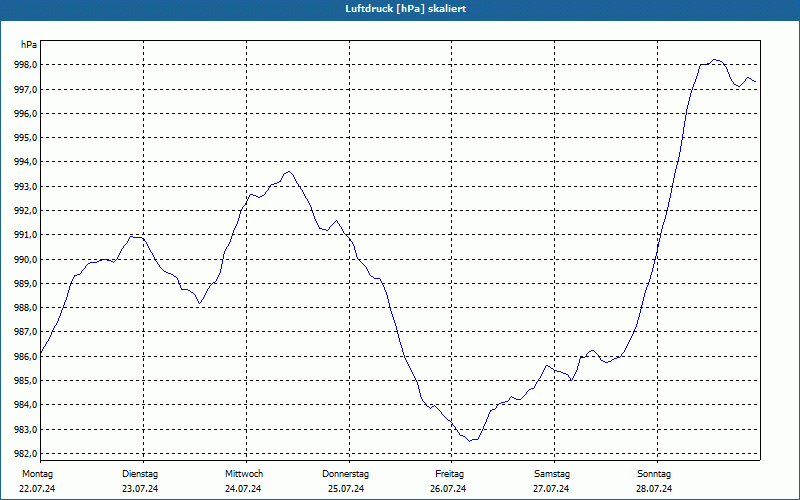Click the 997,0 axis value
800x500 pixels.
(27, 89)
